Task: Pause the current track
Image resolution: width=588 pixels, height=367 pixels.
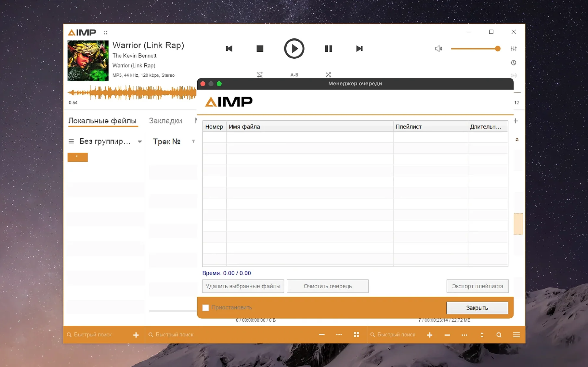Action: coord(329,49)
